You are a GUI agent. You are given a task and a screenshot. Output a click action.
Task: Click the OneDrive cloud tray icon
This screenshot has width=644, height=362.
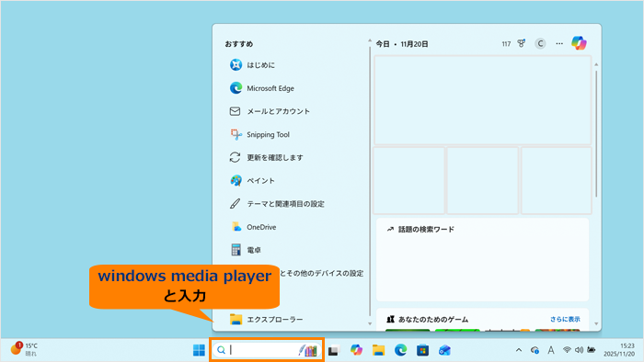(535, 350)
